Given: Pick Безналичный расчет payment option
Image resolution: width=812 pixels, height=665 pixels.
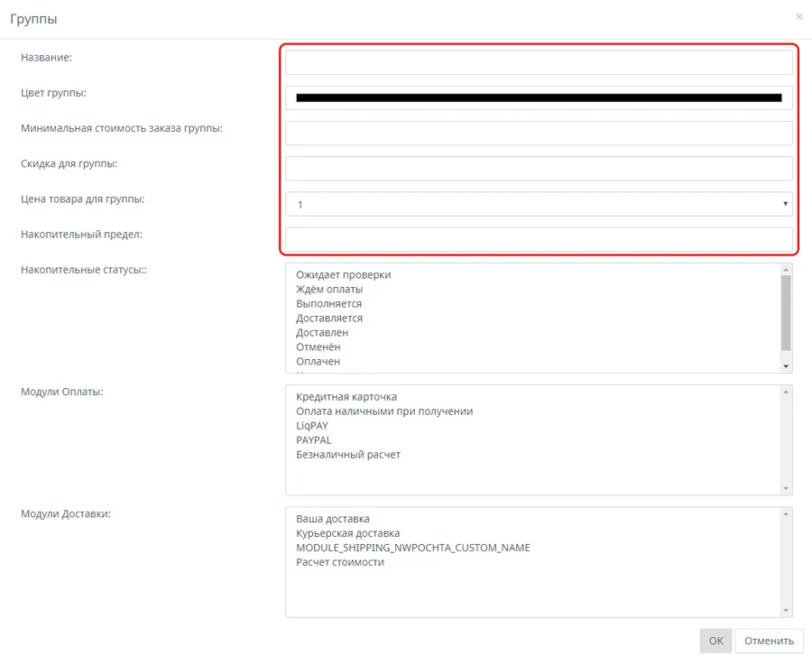Looking at the screenshot, I should coord(348,455).
